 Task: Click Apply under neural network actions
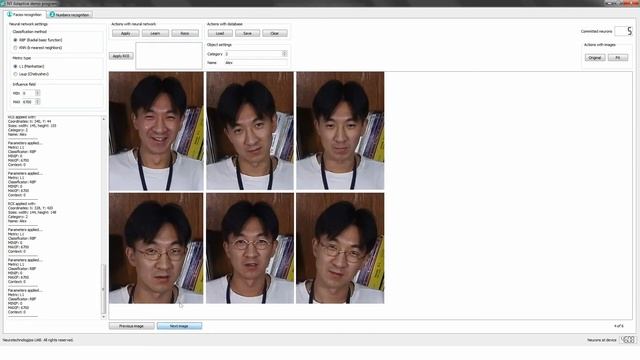(126, 33)
